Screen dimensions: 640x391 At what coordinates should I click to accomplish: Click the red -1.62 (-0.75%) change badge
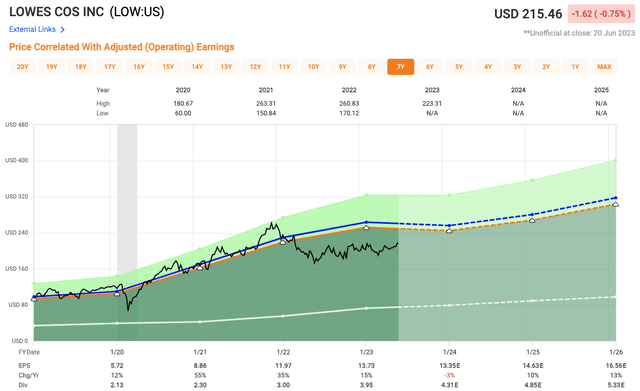coord(601,14)
